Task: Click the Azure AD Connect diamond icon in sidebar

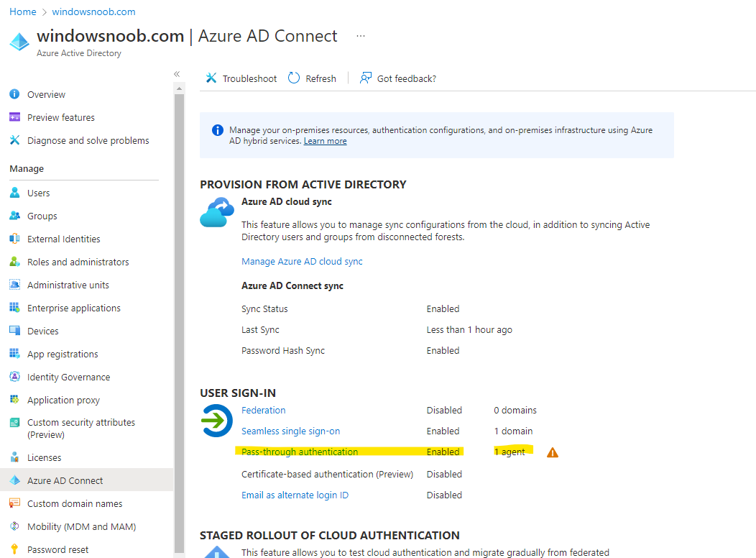Action: coord(14,480)
